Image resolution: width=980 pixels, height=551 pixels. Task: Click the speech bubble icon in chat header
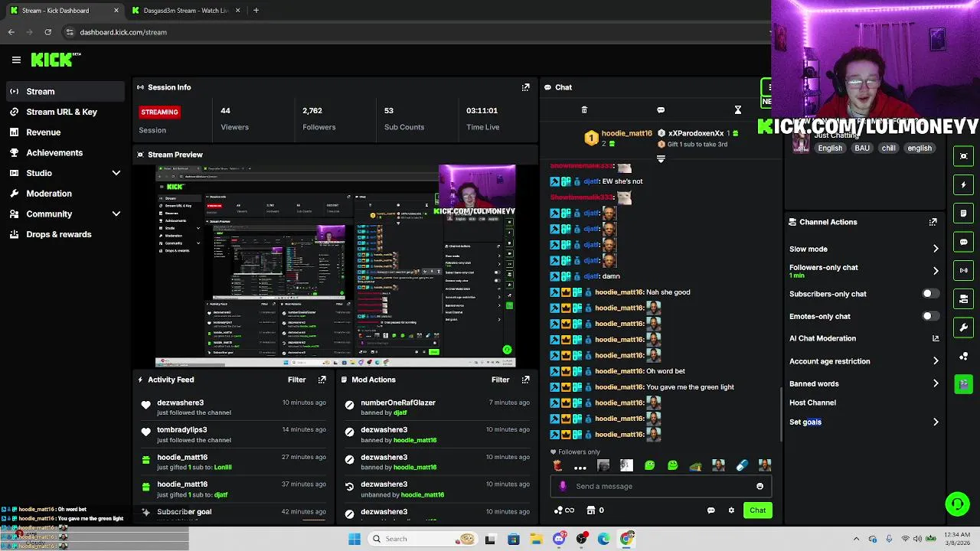pyautogui.click(x=661, y=110)
